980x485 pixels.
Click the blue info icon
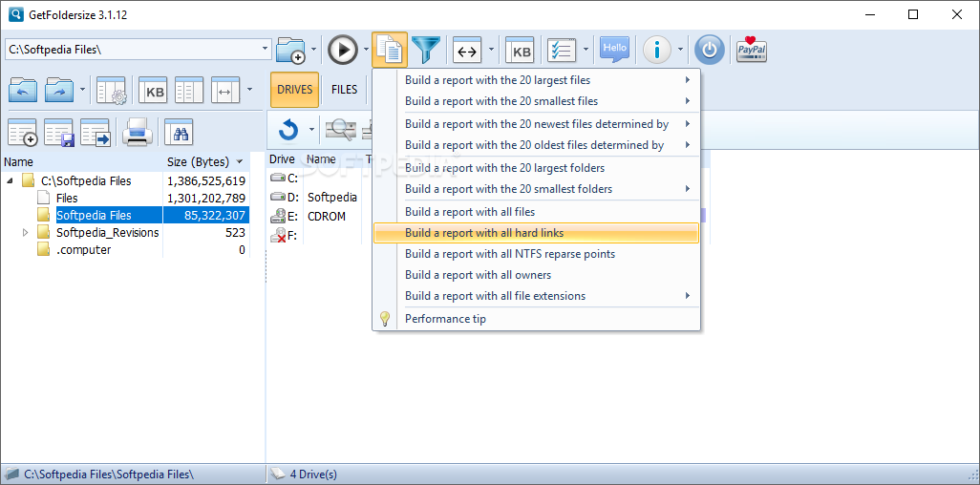pos(657,50)
